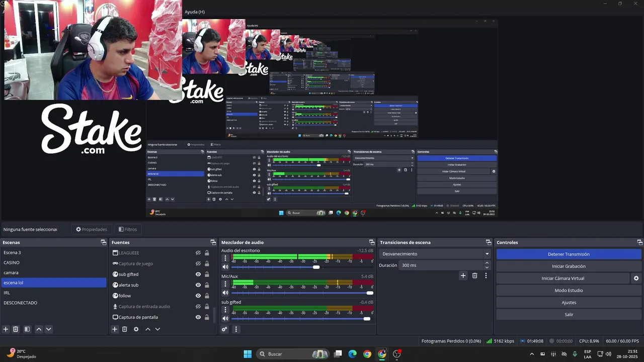644x362 pixels.
Task: Undock the Transiciones de escena panel
Action: (488, 242)
